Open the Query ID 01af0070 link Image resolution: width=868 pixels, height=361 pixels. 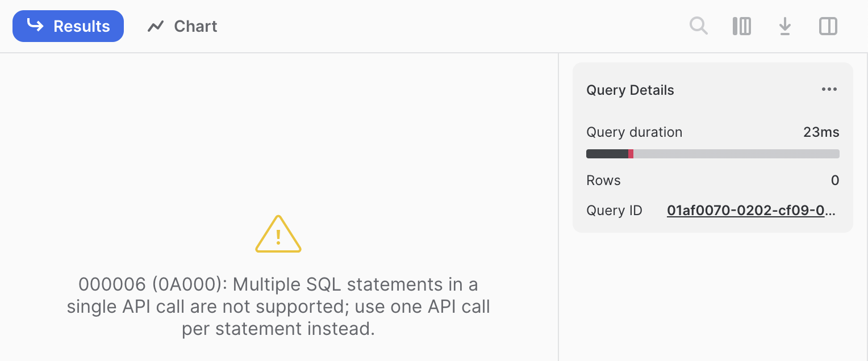click(752, 211)
